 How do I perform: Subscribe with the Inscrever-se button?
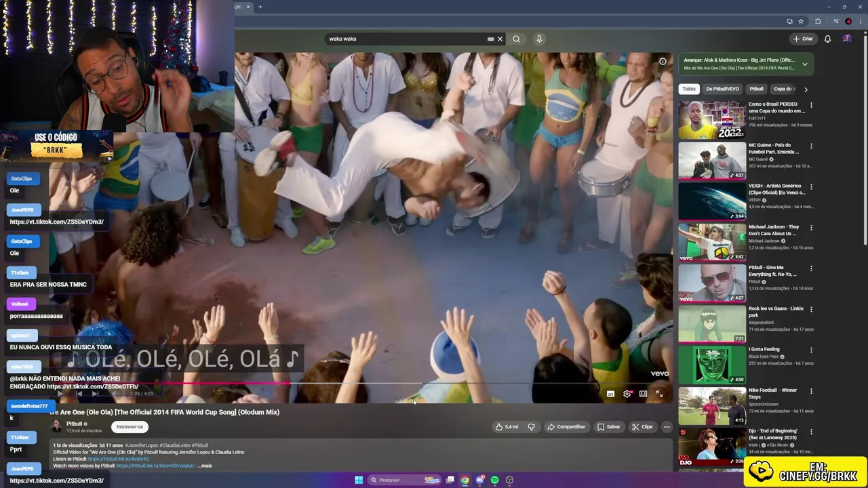(x=130, y=427)
